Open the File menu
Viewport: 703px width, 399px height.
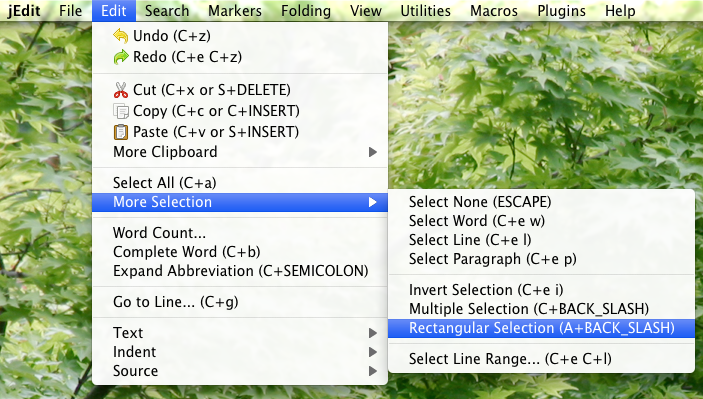pos(70,10)
